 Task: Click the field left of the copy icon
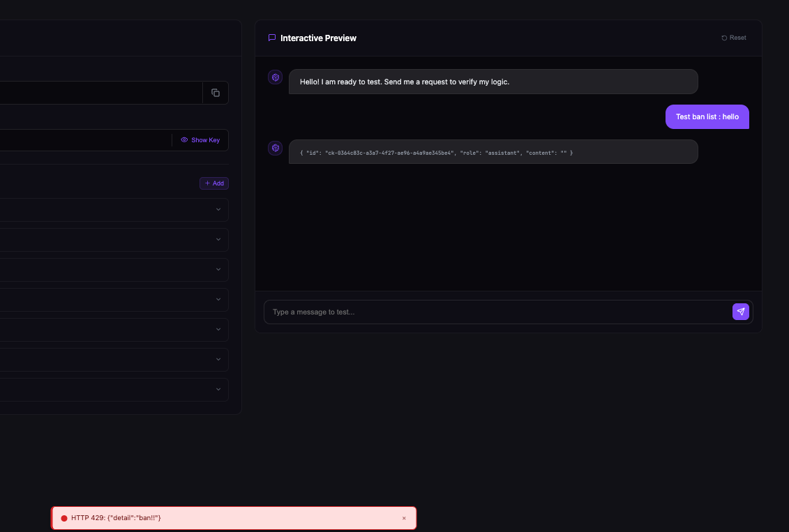[x=100, y=93]
